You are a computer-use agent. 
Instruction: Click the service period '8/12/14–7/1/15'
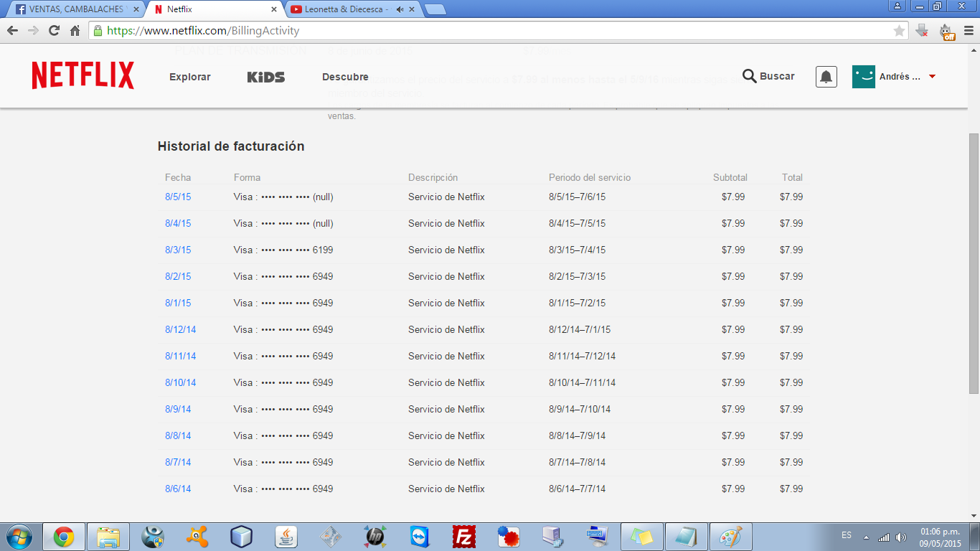coord(580,329)
